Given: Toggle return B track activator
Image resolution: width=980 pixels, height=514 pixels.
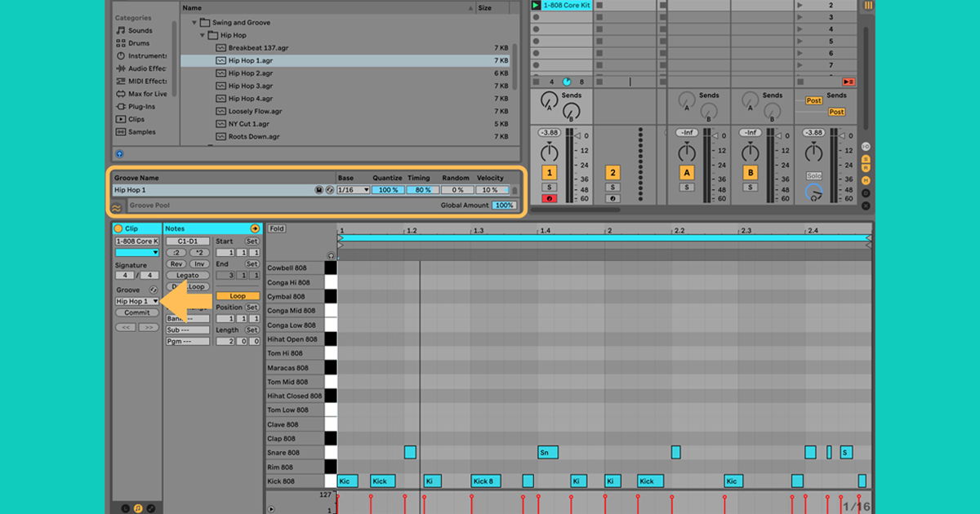Looking at the screenshot, I should 750,173.
